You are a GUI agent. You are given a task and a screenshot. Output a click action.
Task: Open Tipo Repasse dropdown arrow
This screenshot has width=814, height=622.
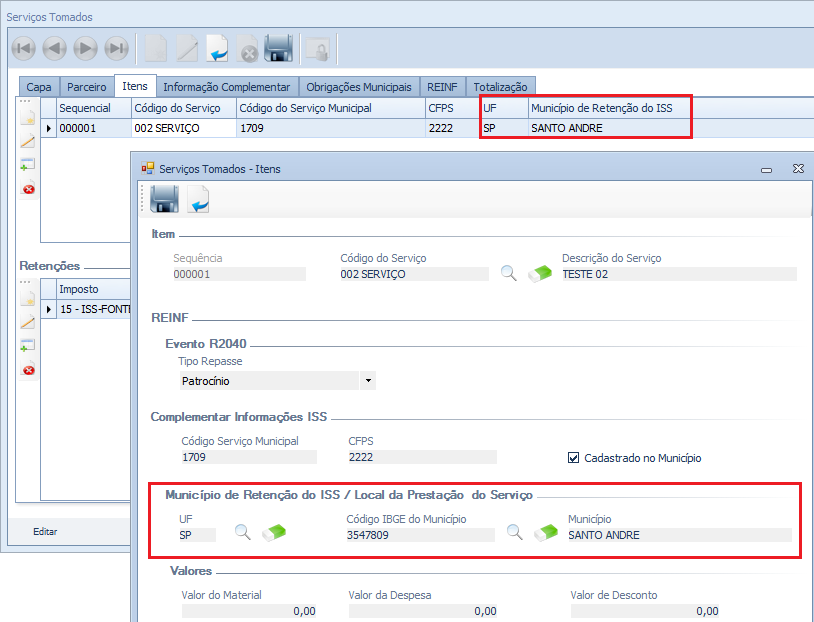click(x=368, y=381)
